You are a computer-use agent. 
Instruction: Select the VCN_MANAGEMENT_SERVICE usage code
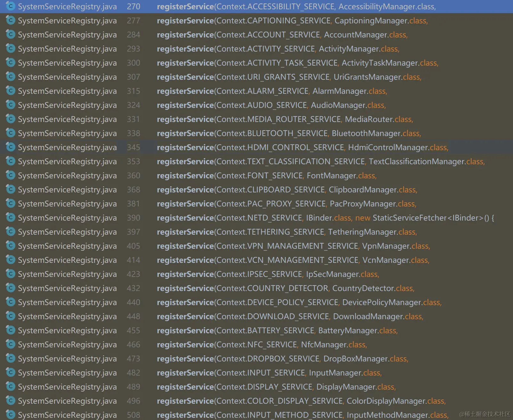[293, 260]
